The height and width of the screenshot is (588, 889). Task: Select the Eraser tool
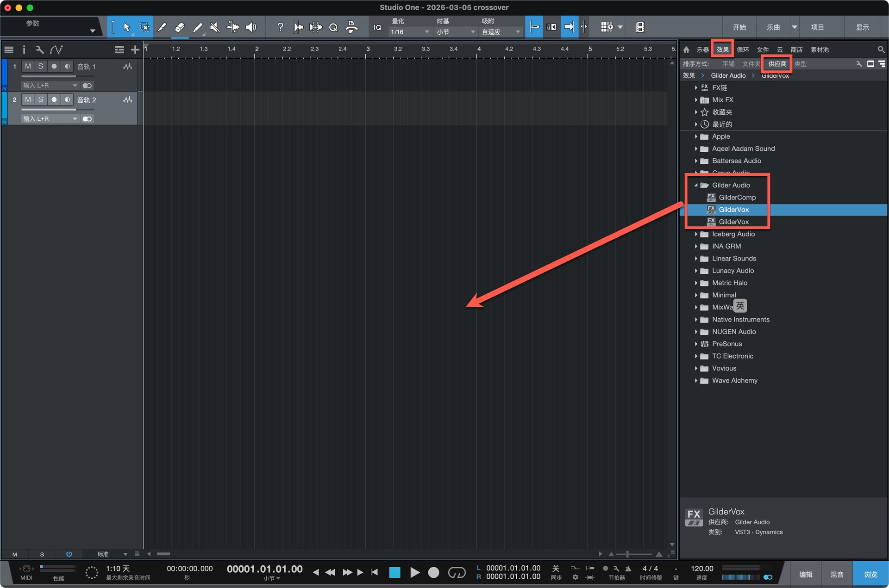[x=180, y=27]
